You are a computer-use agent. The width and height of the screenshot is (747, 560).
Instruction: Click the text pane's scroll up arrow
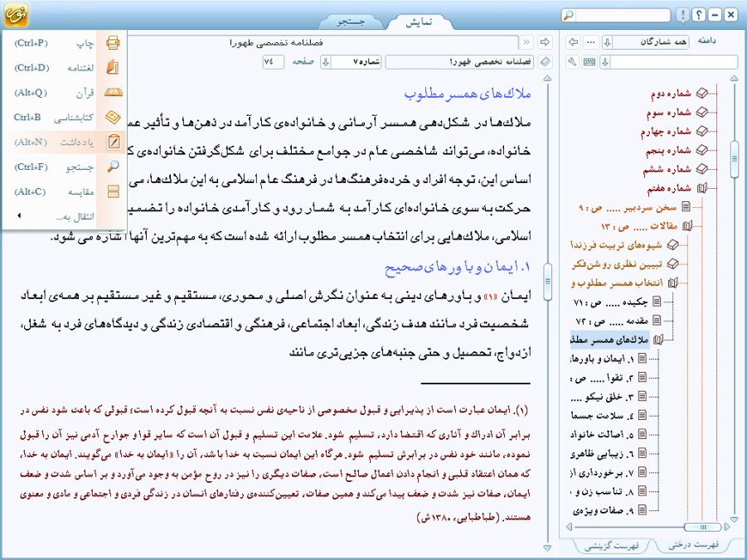coord(547,78)
